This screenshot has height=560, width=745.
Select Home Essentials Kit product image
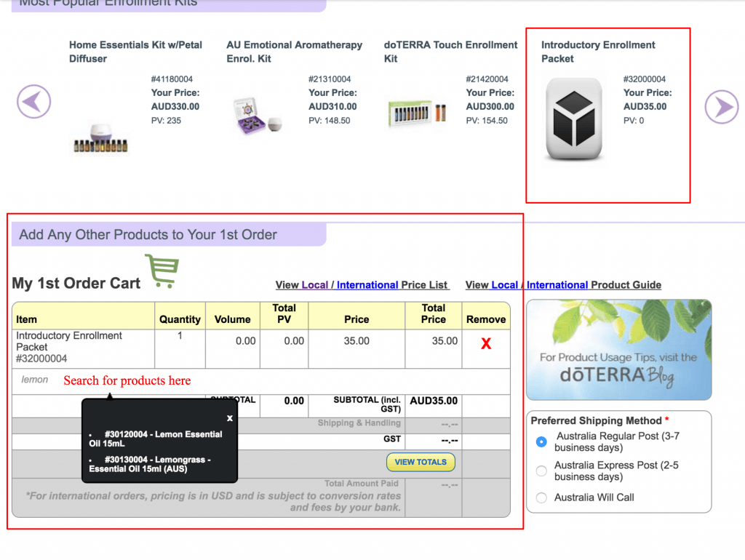tap(100, 139)
